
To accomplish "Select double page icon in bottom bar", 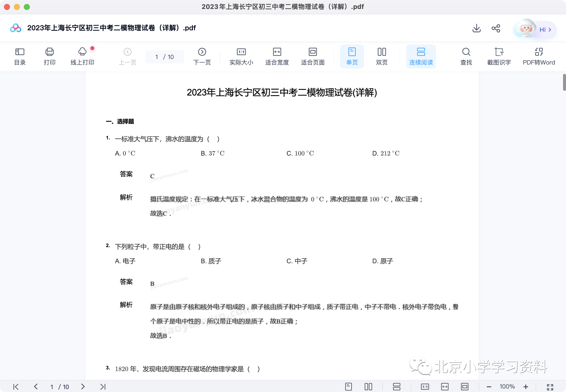I will pyautogui.click(x=368, y=387).
